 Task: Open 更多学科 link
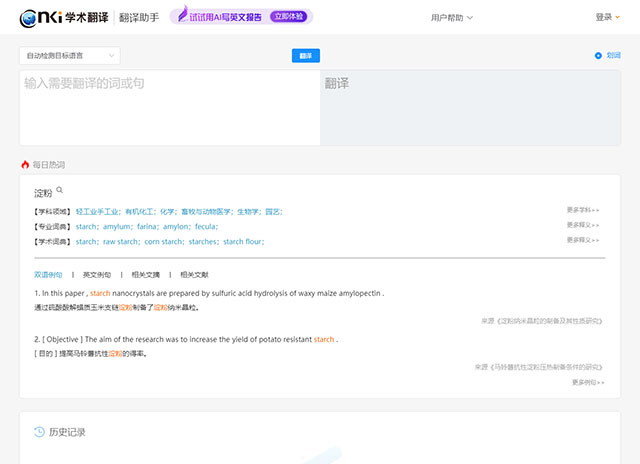click(x=583, y=210)
